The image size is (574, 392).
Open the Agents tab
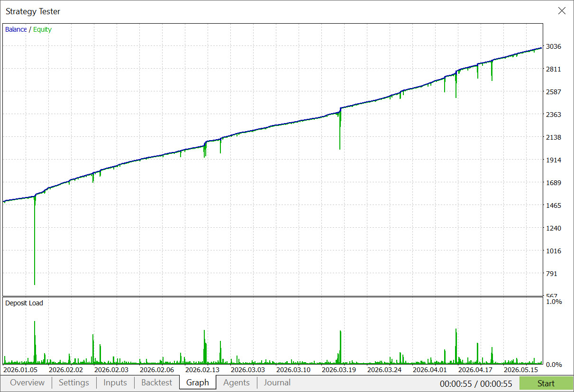click(x=237, y=383)
